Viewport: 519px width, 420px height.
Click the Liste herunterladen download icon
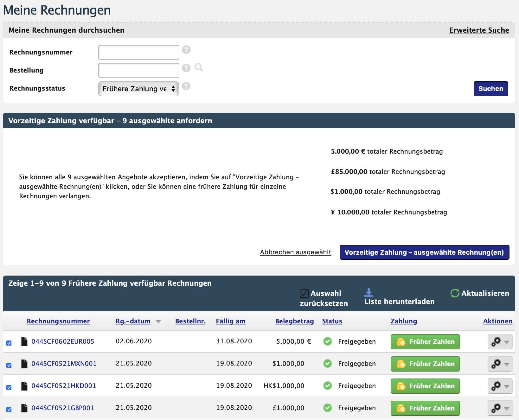pyautogui.click(x=369, y=292)
